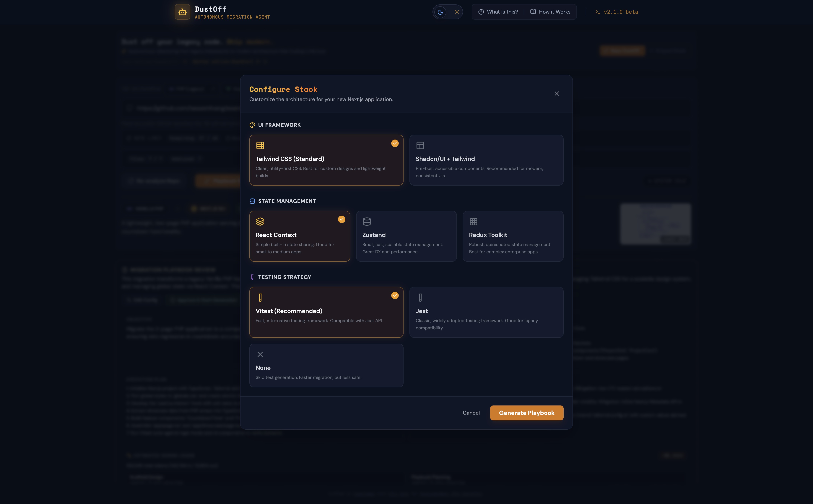Close the Configure Stack dialog
This screenshot has height=504, width=813.
tap(557, 94)
